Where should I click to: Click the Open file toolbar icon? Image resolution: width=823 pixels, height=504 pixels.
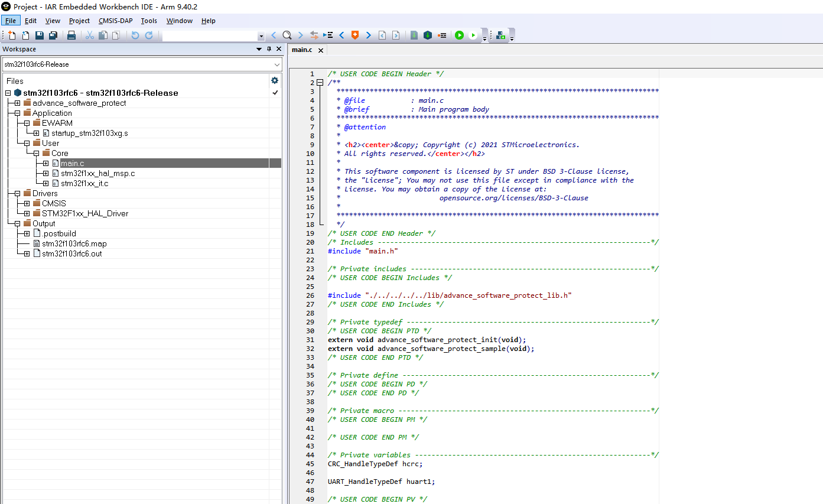[25, 35]
